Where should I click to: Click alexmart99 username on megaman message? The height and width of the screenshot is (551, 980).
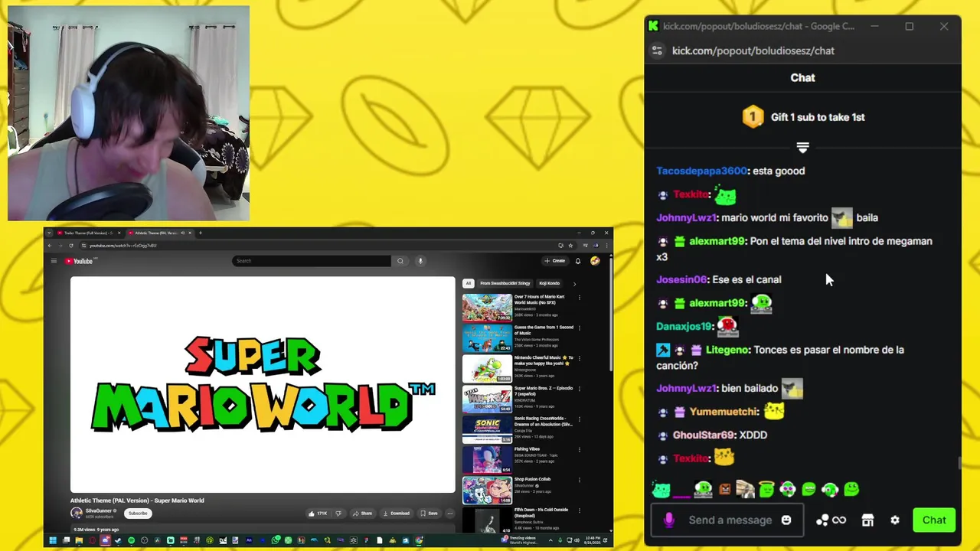[717, 241]
